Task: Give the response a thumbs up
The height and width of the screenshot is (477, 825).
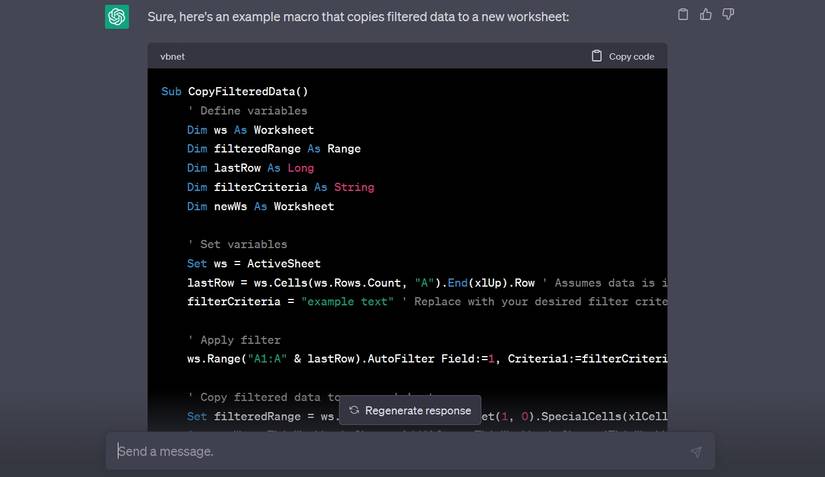Action: [706, 15]
